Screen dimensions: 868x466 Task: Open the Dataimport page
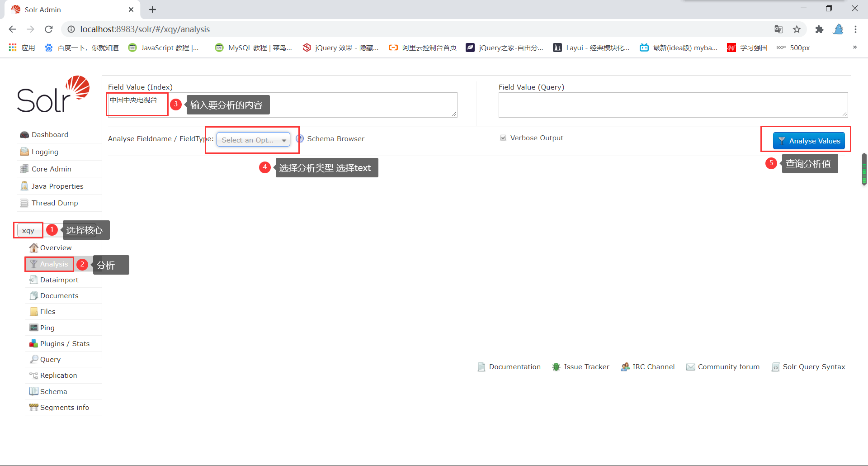(x=59, y=280)
